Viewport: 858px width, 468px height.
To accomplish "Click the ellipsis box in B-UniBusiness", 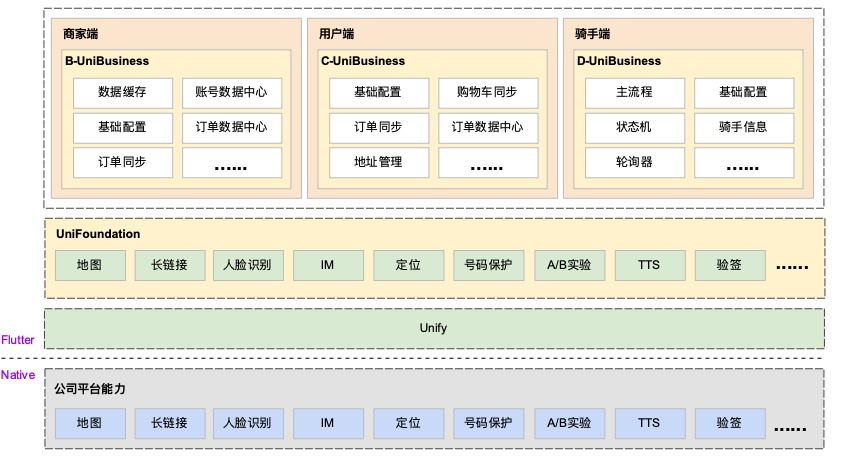I will [x=231, y=162].
